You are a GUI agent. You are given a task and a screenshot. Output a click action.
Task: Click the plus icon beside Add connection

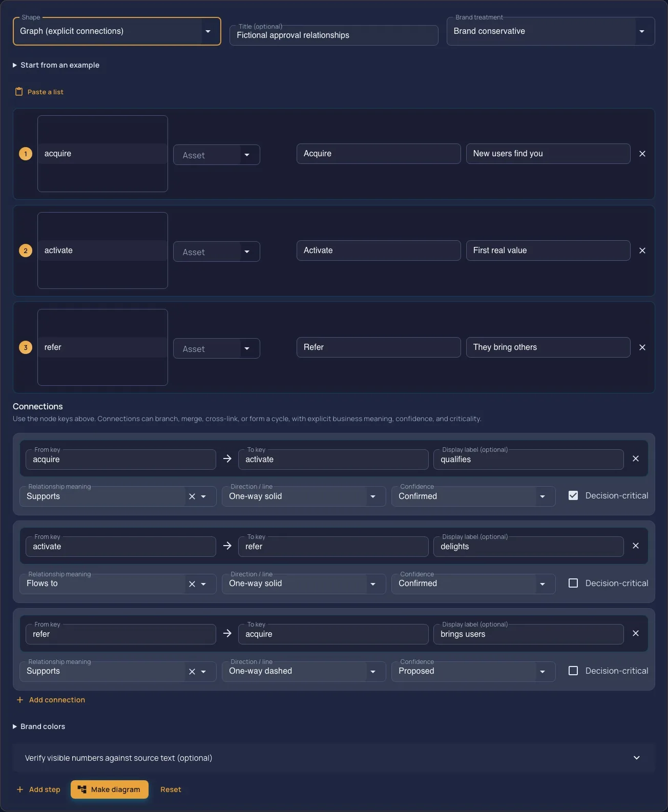[x=20, y=700]
